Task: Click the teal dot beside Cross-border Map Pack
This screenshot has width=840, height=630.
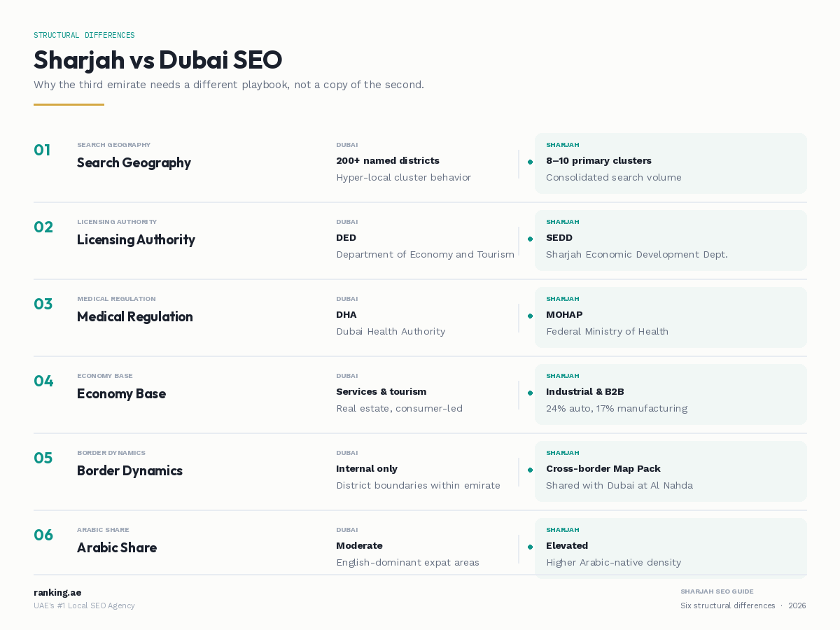Action: 530,470
